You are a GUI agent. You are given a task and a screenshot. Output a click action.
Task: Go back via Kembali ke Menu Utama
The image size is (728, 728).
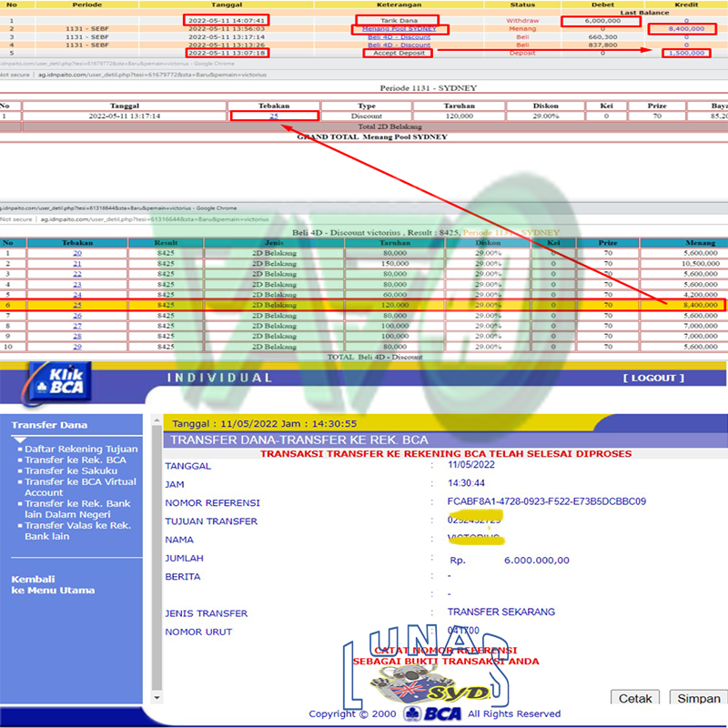[53, 585]
